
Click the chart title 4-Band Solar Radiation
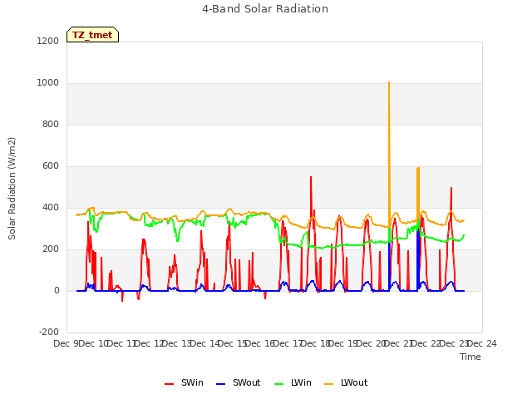pyautogui.click(x=265, y=9)
